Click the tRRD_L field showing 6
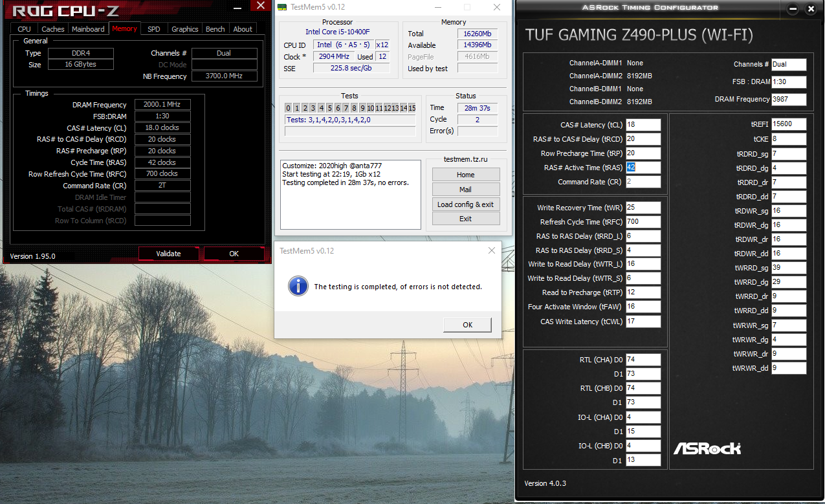Screen dimensions: 825x504 (x=643, y=236)
